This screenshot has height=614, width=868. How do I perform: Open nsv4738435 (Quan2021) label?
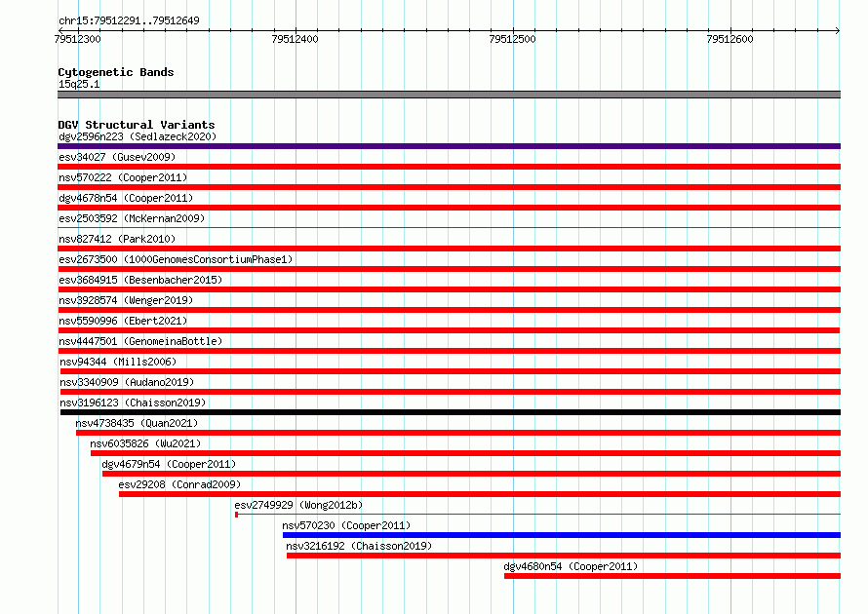pos(137,423)
